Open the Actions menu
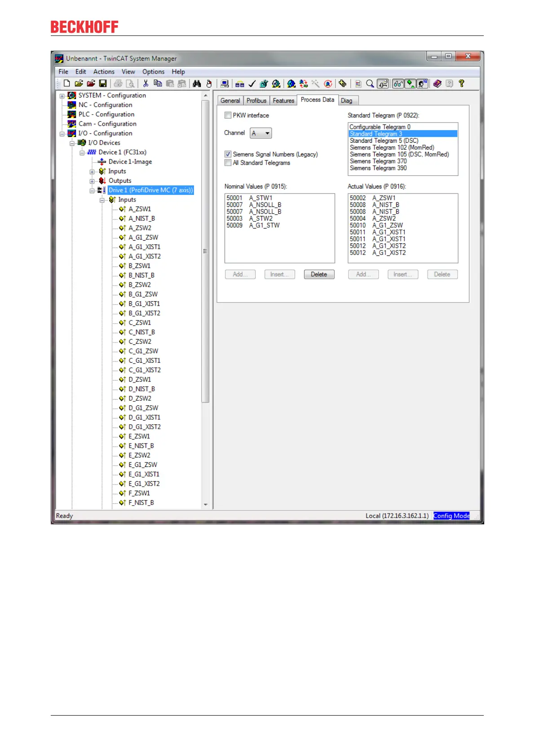The width and height of the screenshot is (535, 756). pyautogui.click(x=104, y=71)
